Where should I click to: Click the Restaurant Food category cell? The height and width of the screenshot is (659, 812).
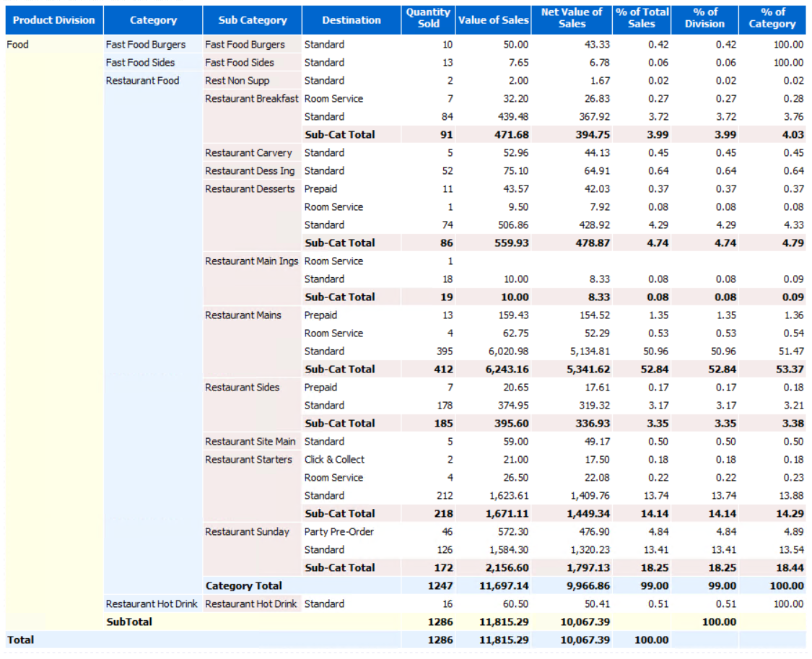point(142,81)
